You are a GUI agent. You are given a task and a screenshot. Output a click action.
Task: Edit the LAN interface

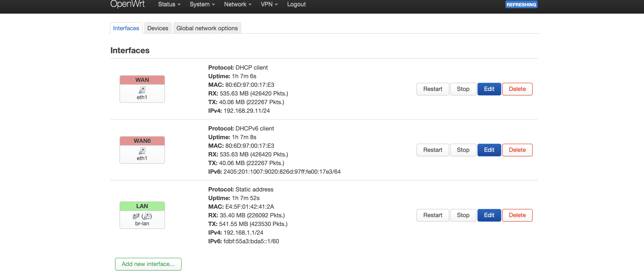click(x=489, y=215)
